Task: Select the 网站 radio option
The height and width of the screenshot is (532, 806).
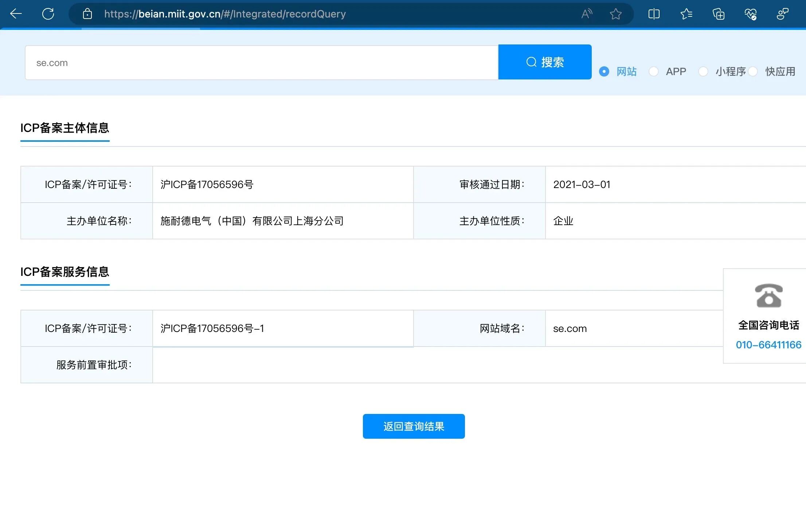Action: 604,71
